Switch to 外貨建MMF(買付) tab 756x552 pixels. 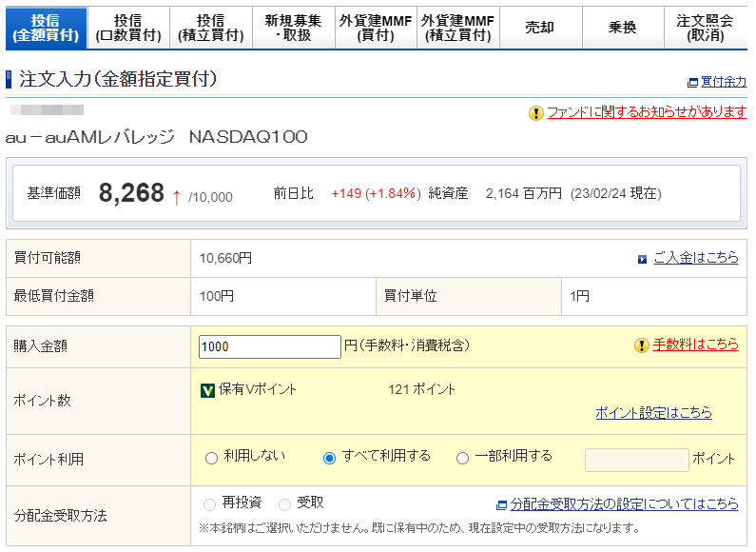[x=376, y=29]
